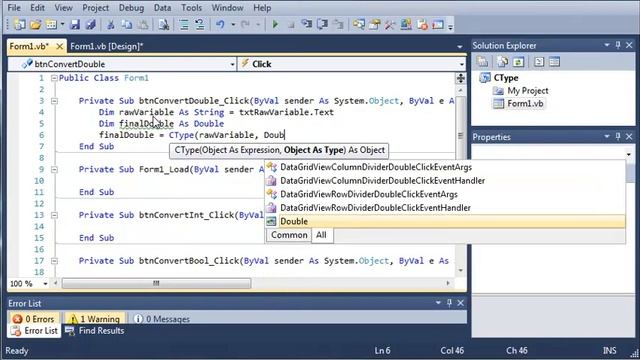Open the Object Browser toolbar icon
This screenshot has height=360, width=640.
pos(406,24)
